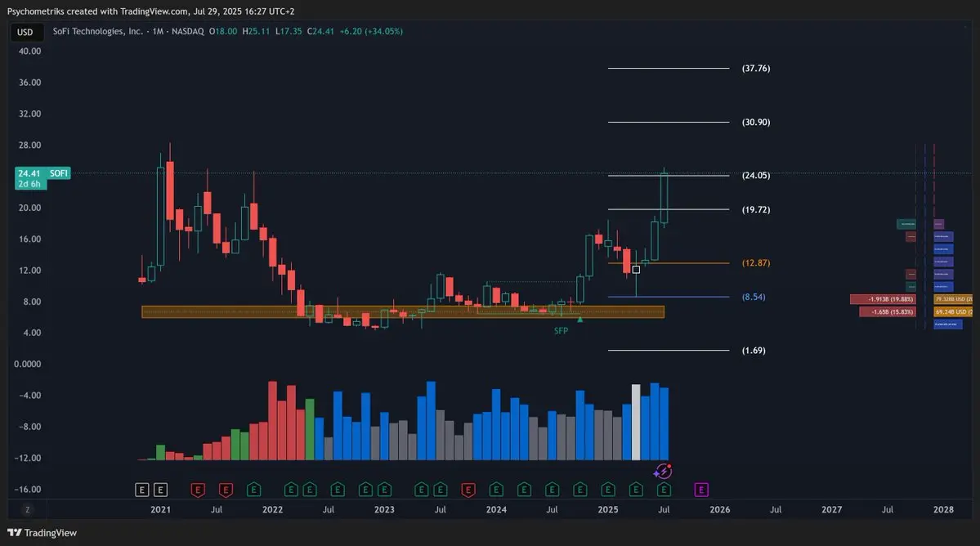Click the white square marker on the candle
This screenshot has width=980, height=546.
coord(636,270)
